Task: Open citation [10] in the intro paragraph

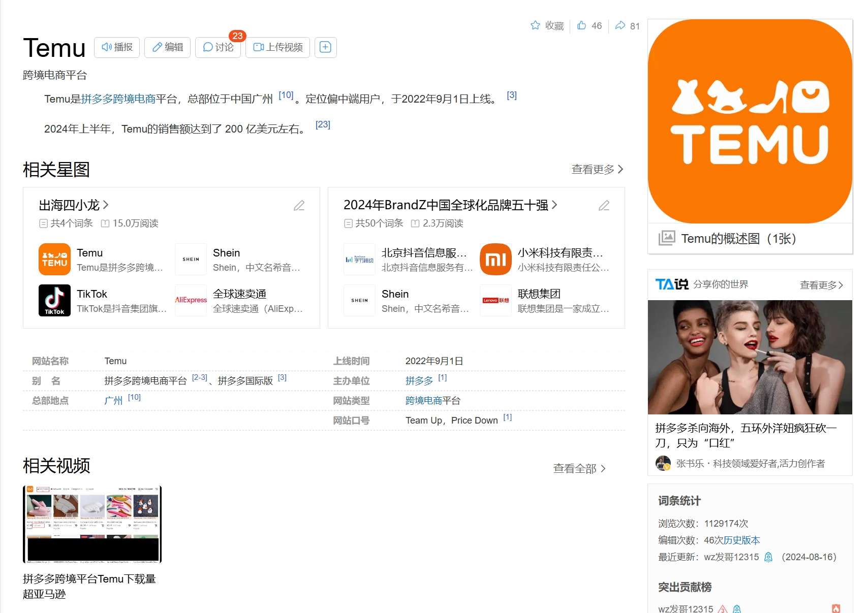Action: point(286,95)
